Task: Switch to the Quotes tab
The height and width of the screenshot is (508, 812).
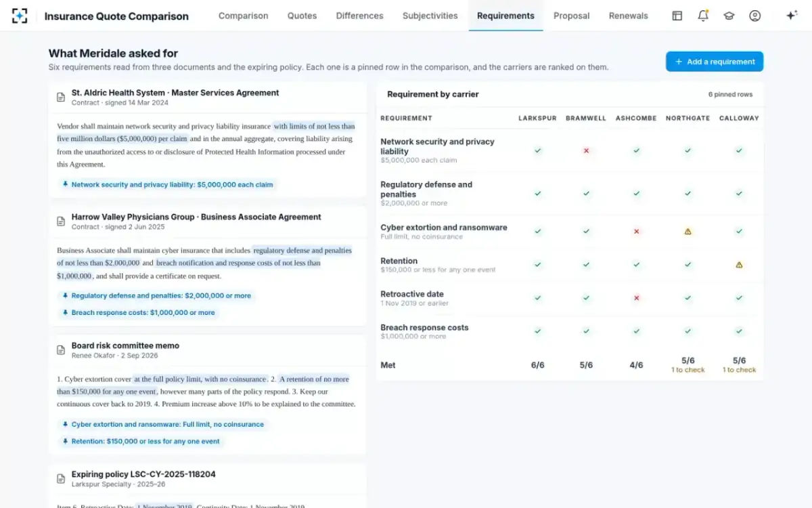Action: 302,16
